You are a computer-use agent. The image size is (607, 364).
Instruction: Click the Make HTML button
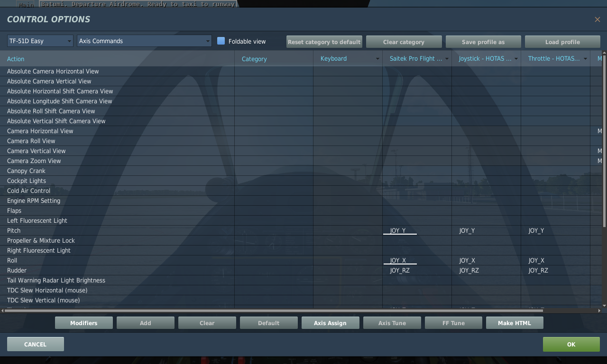[515, 323]
